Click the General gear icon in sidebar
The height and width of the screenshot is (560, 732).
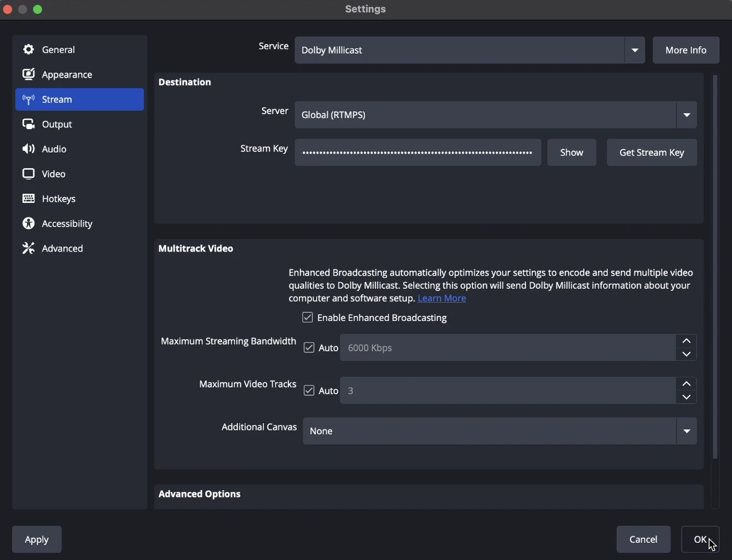29,50
